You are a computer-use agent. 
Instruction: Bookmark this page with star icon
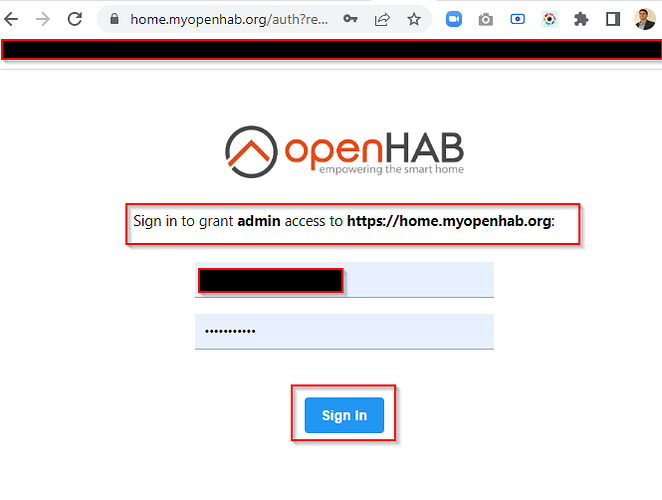click(414, 19)
